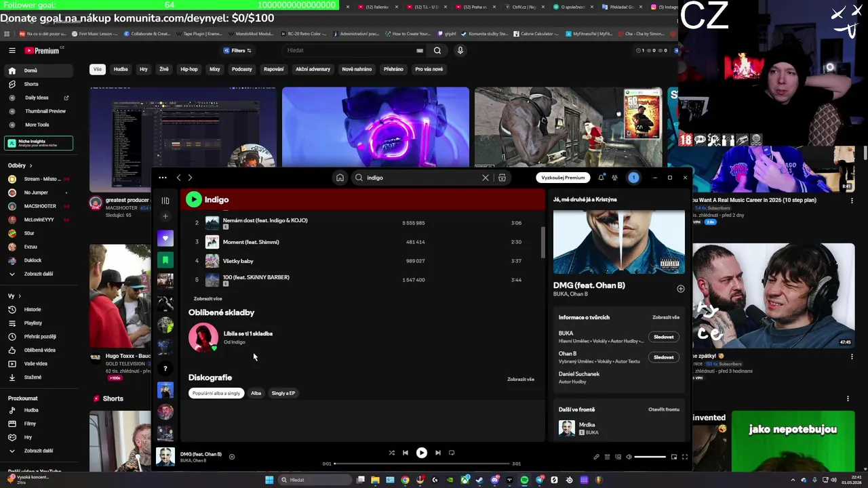
Task: Expand 'Zobrazit více' below Indigo tracks
Action: (x=208, y=299)
